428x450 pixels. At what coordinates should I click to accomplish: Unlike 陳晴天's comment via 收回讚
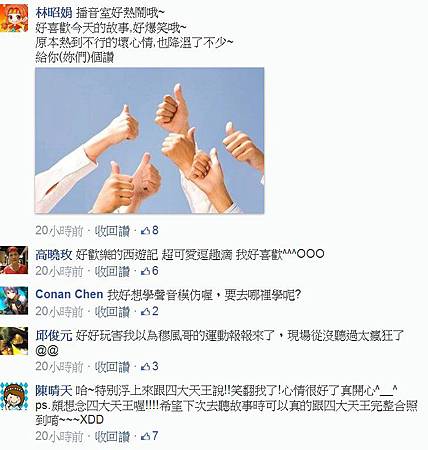click(112, 436)
